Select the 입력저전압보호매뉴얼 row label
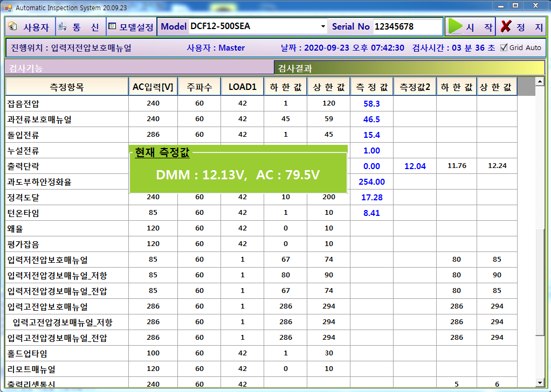Screen dimensions: 551x392 pyautogui.click(x=47, y=260)
